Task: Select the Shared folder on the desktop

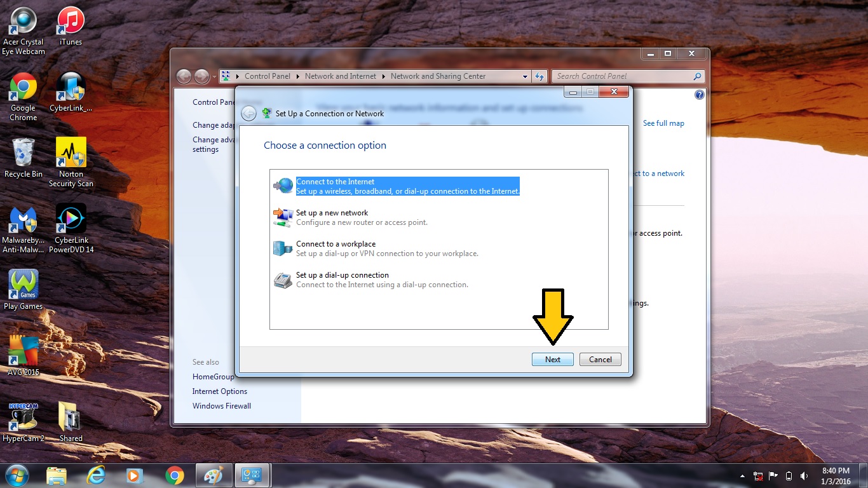Action: [71, 423]
